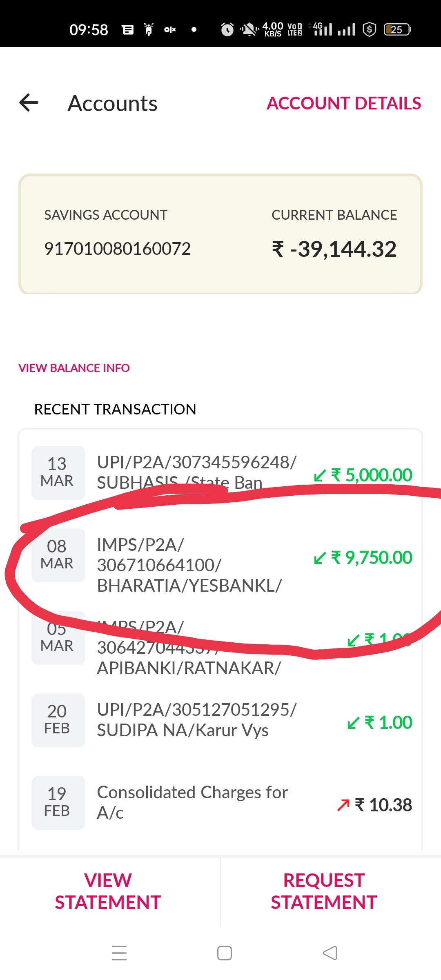Open 13 MAR UPI transaction of ₹5,000.00
Image resolution: width=441 pixels, height=980 pixels.
(220, 473)
